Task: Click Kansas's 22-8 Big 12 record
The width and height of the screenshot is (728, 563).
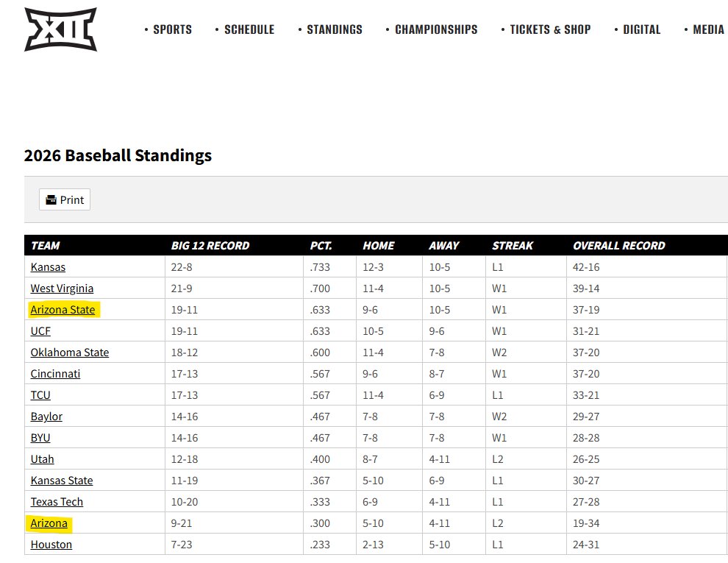Action: 182,267
